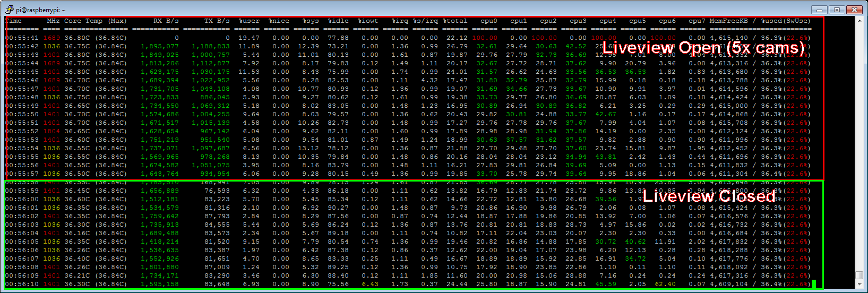This screenshot has height=293, width=868.
Task: Click the "RX B/s" column header
Action: click(166, 21)
